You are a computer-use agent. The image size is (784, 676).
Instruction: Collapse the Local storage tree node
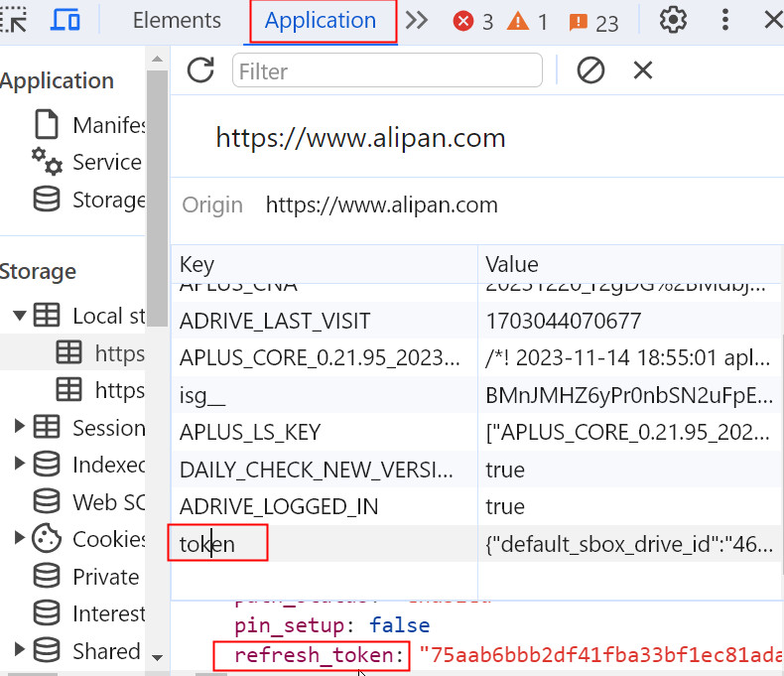pos(19,316)
